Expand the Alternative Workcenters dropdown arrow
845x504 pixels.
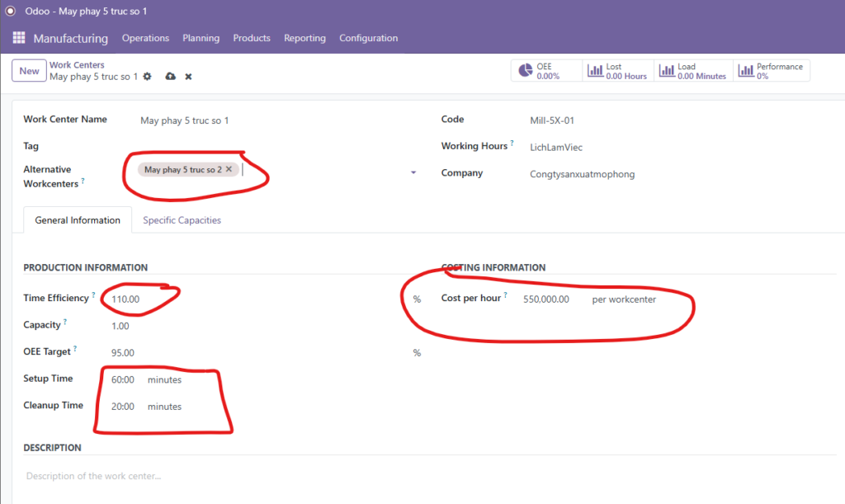[x=413, y=173]
